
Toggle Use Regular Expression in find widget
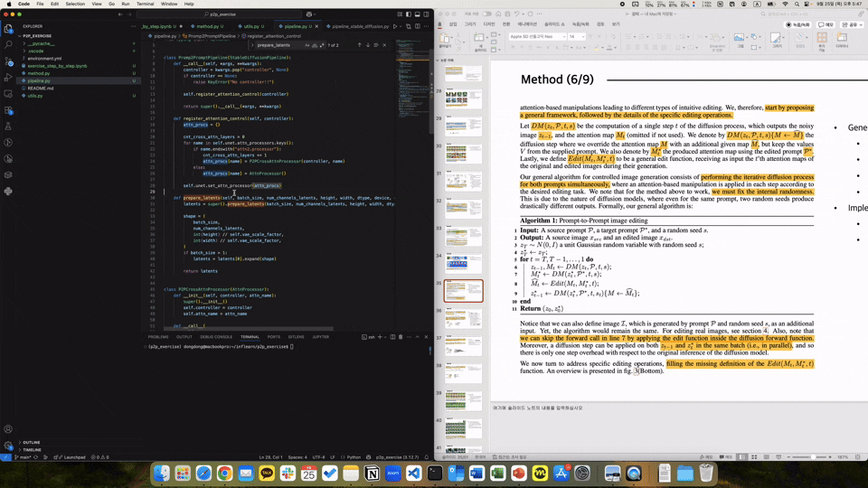pyautogui.click(x=322, y=45)
